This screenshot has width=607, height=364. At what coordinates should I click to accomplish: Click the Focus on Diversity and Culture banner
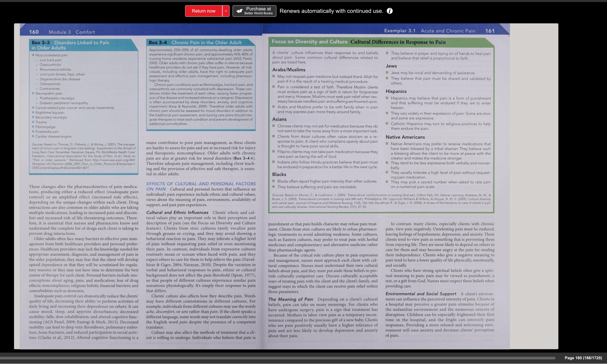[x=309, y=42]
